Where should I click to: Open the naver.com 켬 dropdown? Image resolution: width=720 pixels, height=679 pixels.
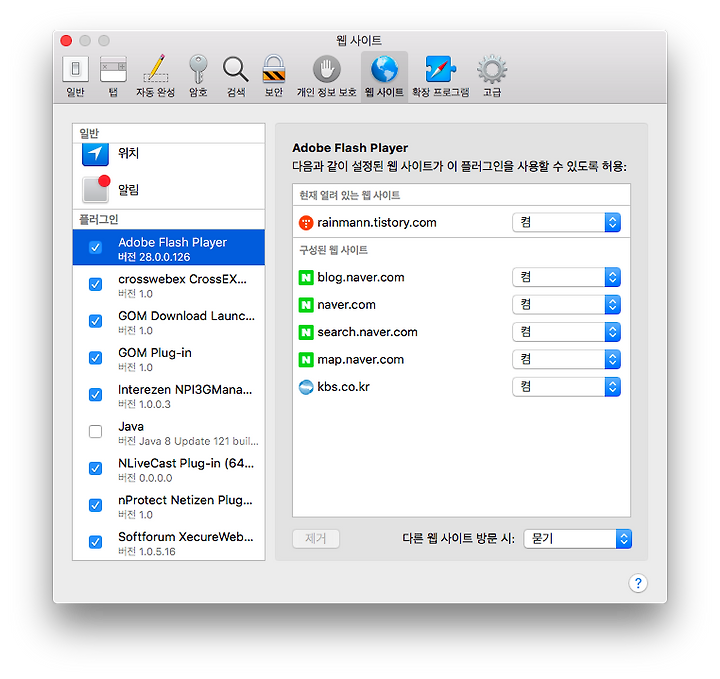tap(566, 305)
